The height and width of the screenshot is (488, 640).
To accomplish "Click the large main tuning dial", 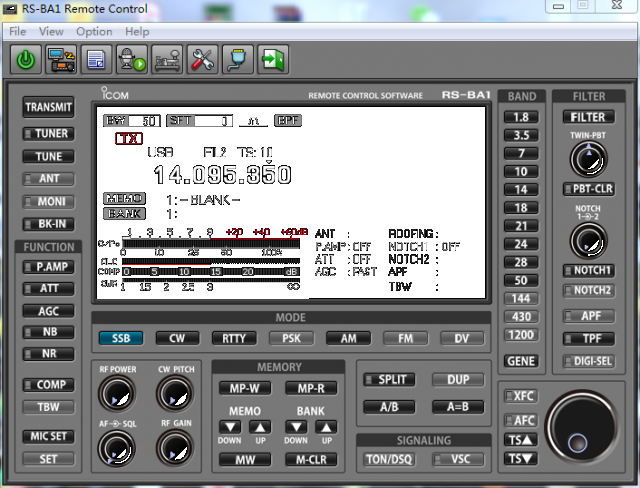I will [582, 428].
